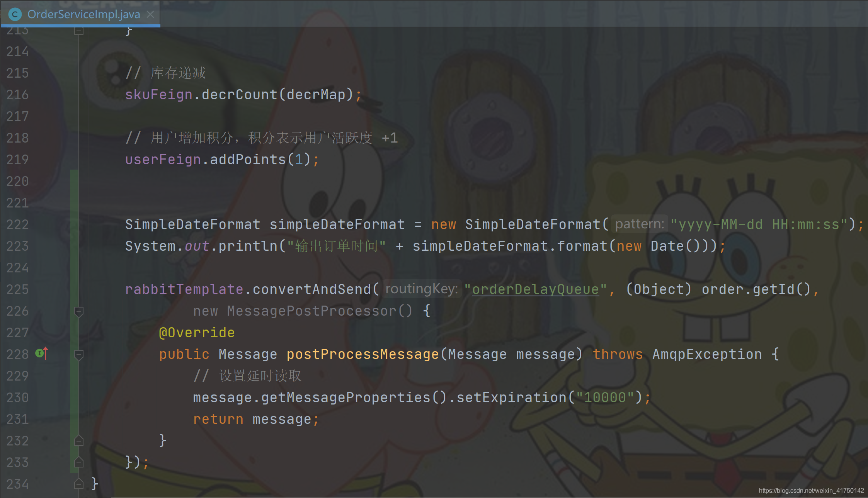Click the skuFeign.decrCount method call
868x498 pixels.
(x=239, y=95)
